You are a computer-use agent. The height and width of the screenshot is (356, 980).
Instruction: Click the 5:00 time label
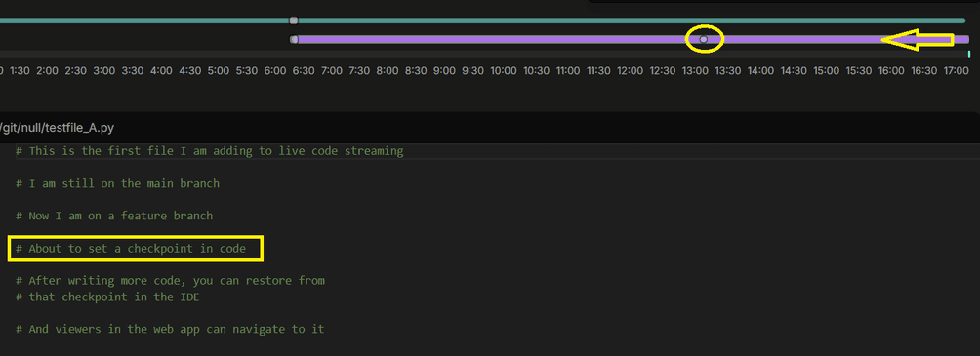click(218, 70)
